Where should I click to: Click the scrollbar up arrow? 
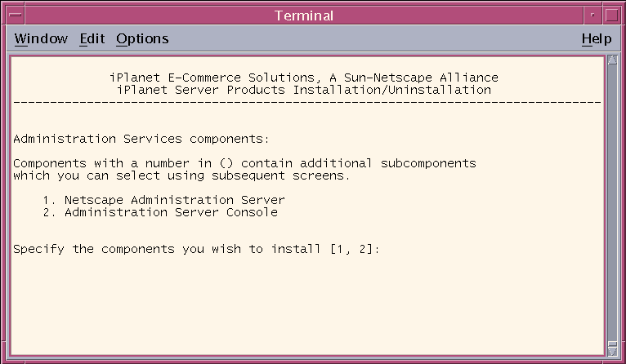(612, 60)
